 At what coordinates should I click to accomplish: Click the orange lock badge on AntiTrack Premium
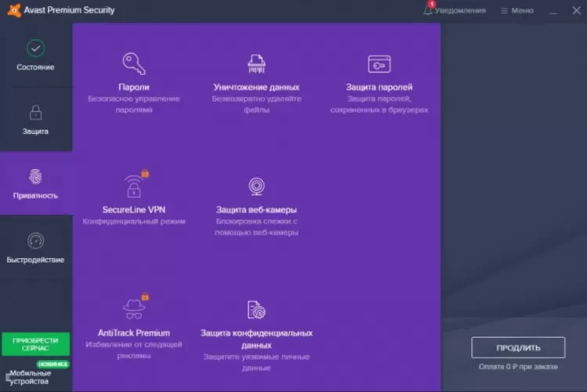pos(146,297)
